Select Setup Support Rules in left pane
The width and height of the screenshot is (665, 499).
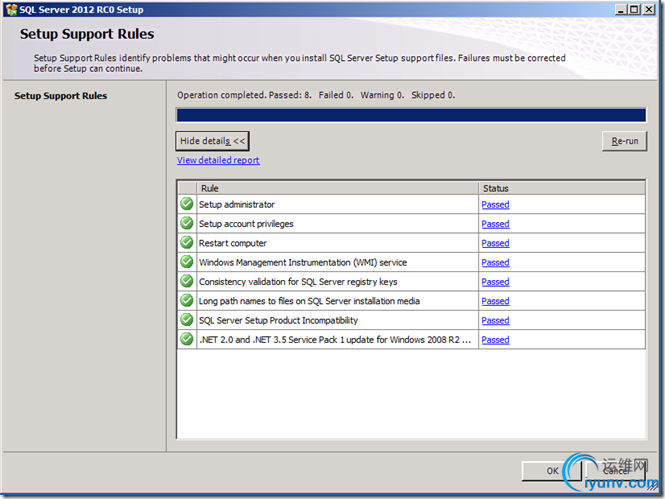61,96
